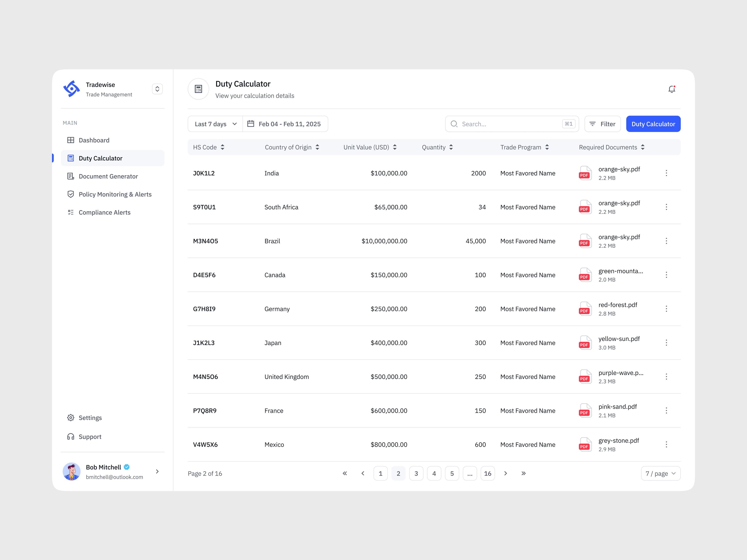The height and width of the screenshot is (560, 747).
Task: Click the Tradewise logo icon
Action: (72, 89)
